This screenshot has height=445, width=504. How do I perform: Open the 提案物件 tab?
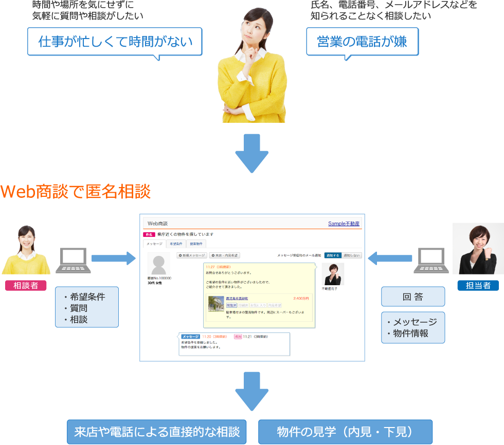point(195,243)
